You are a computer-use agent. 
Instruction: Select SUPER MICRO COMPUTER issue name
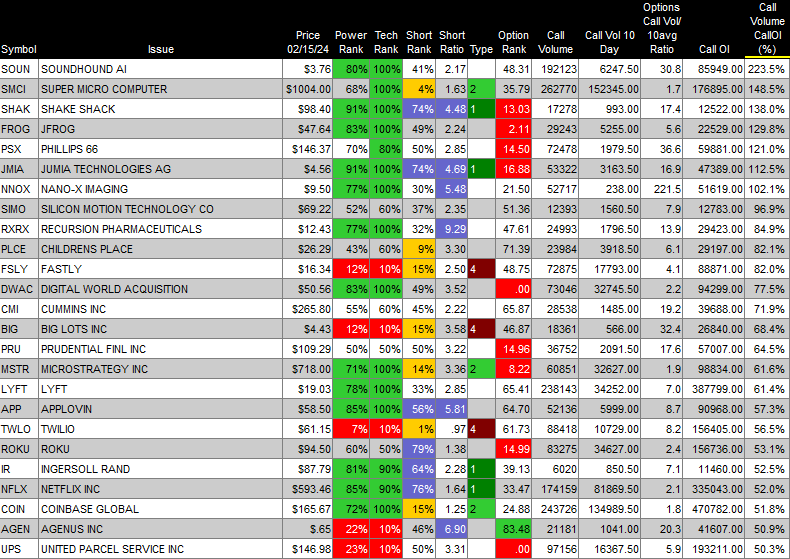tap(104, 89)
